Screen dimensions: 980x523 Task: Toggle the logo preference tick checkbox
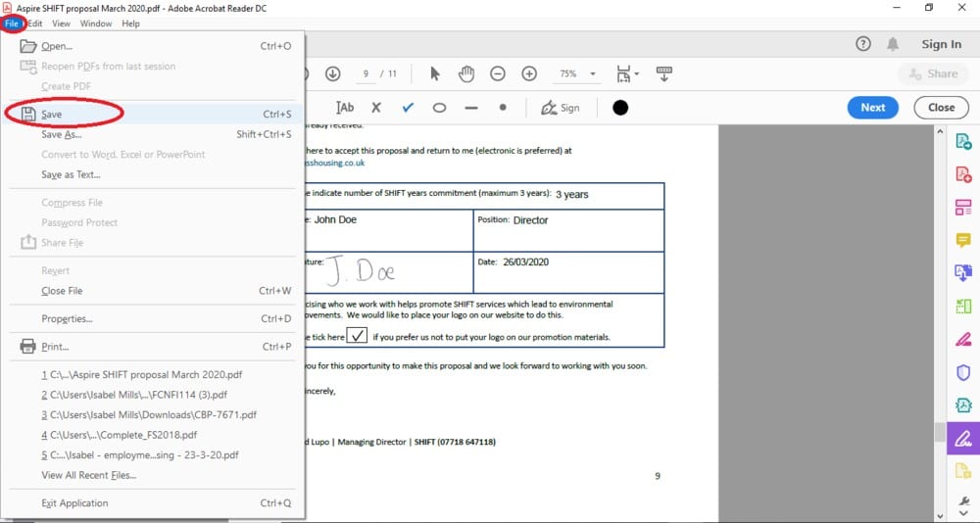point(357,336)
